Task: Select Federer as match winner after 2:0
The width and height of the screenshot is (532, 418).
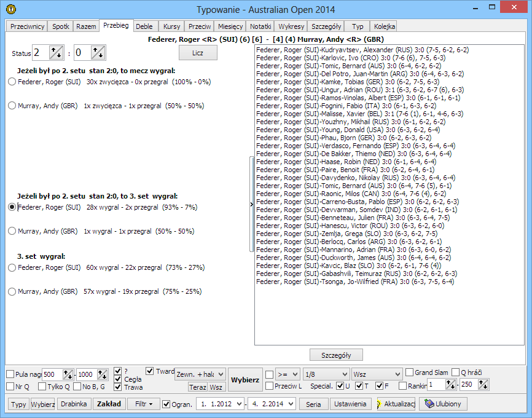Action: click(x=12, y=82)
